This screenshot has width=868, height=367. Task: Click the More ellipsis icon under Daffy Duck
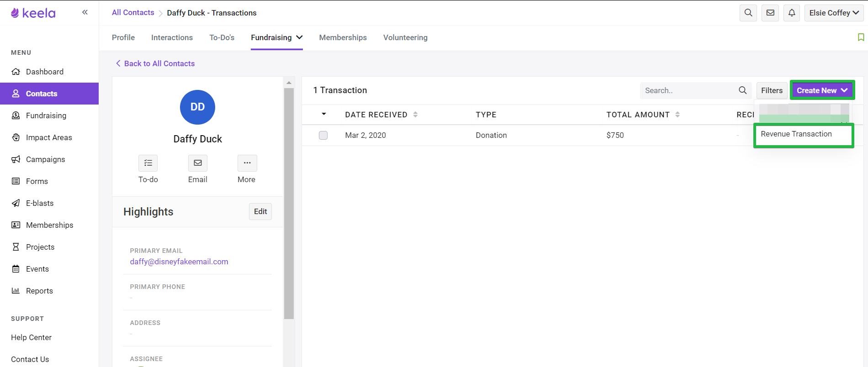coord(247,163)
